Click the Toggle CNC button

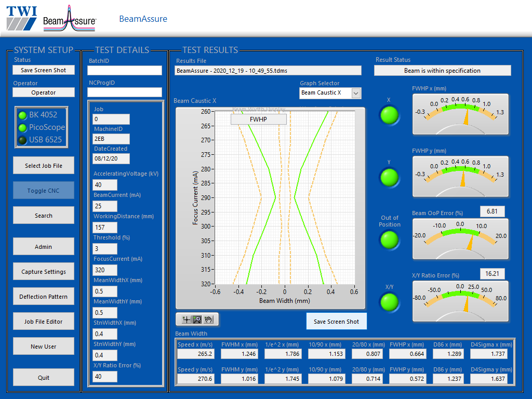click(44, 190)
